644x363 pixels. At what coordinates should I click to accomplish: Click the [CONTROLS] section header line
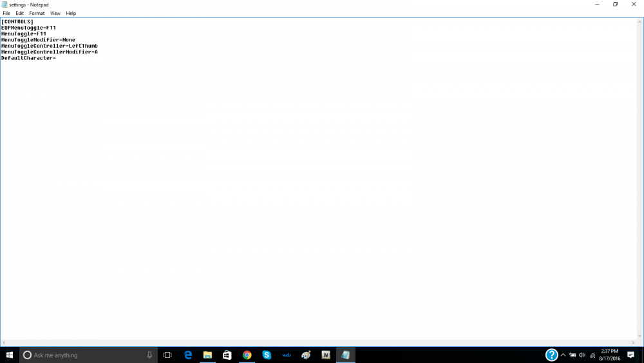(17, 22)
